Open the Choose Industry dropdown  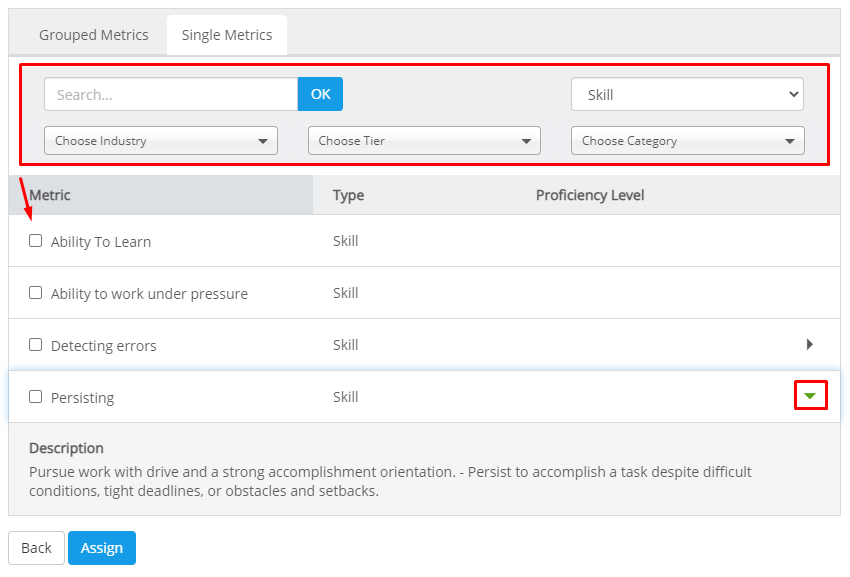(x=161, y=141)
